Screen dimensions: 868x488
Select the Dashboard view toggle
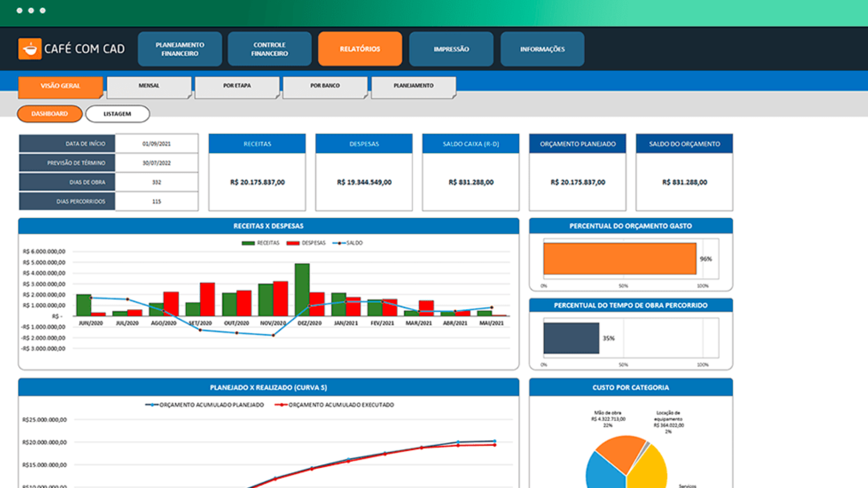50,114
